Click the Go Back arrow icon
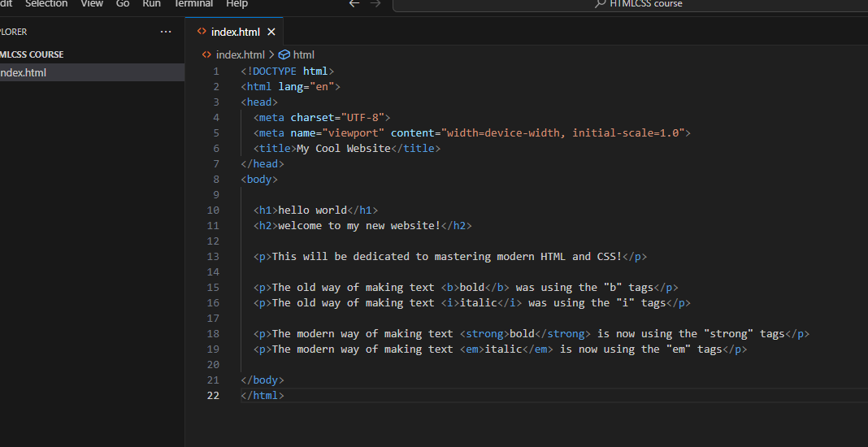The height and width of the screenshot is (447, 868). (354, 4)
